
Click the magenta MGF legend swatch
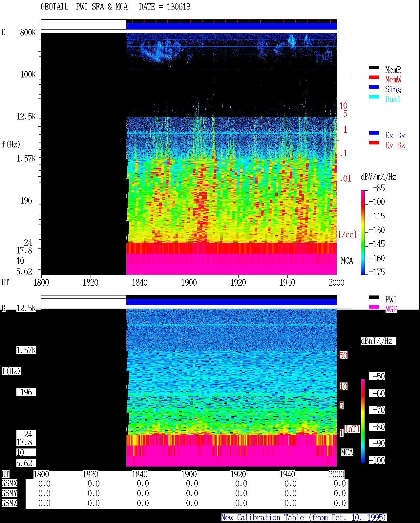(x=374, y=307)
